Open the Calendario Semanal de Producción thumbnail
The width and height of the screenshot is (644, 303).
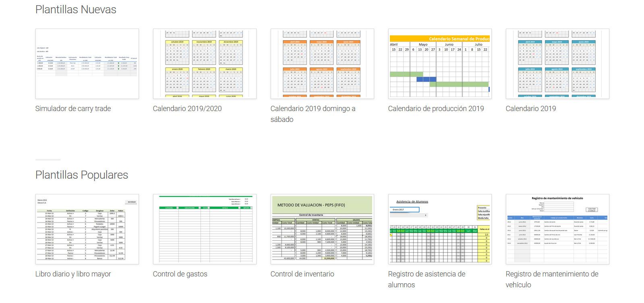(x=440, y=64)
